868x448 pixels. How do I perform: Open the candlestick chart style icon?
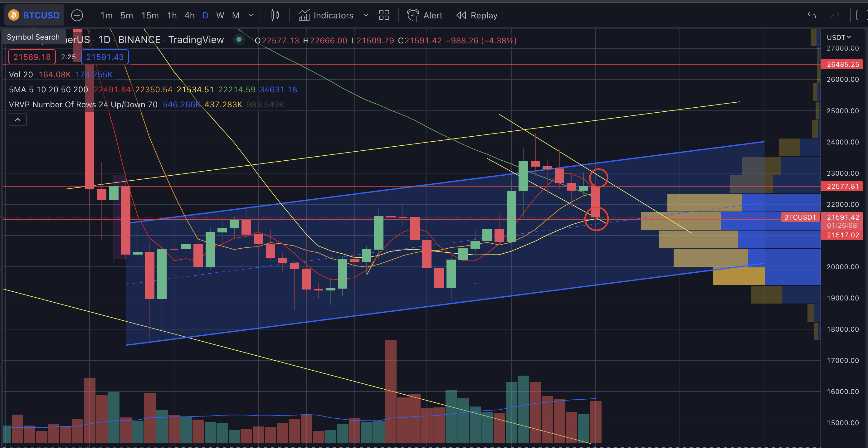point(275,15)
